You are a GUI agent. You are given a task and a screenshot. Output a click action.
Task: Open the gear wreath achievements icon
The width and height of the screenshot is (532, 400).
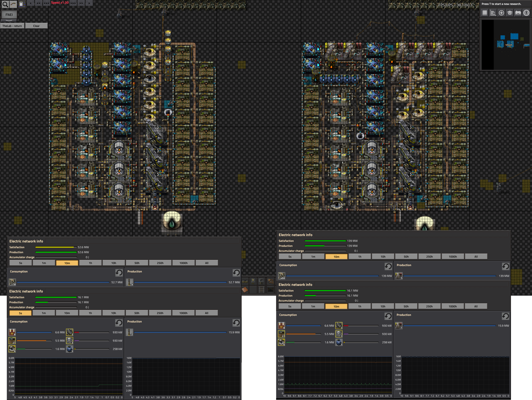(x=526, y=13)
